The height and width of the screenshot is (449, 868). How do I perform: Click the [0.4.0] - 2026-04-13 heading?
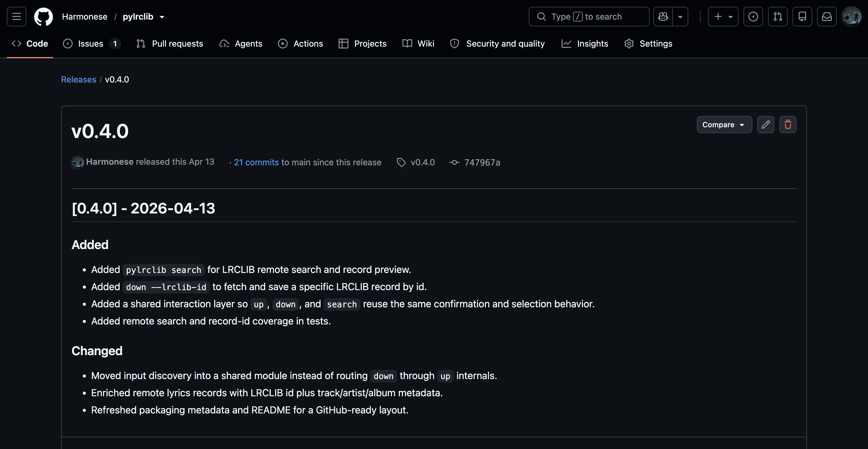(x=143, y=208)
